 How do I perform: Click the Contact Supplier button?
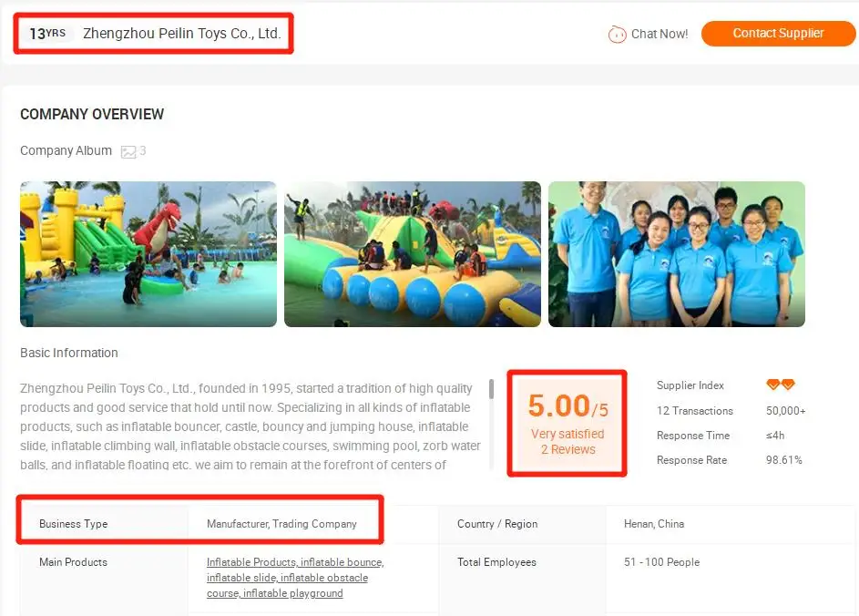click(778, 34)
